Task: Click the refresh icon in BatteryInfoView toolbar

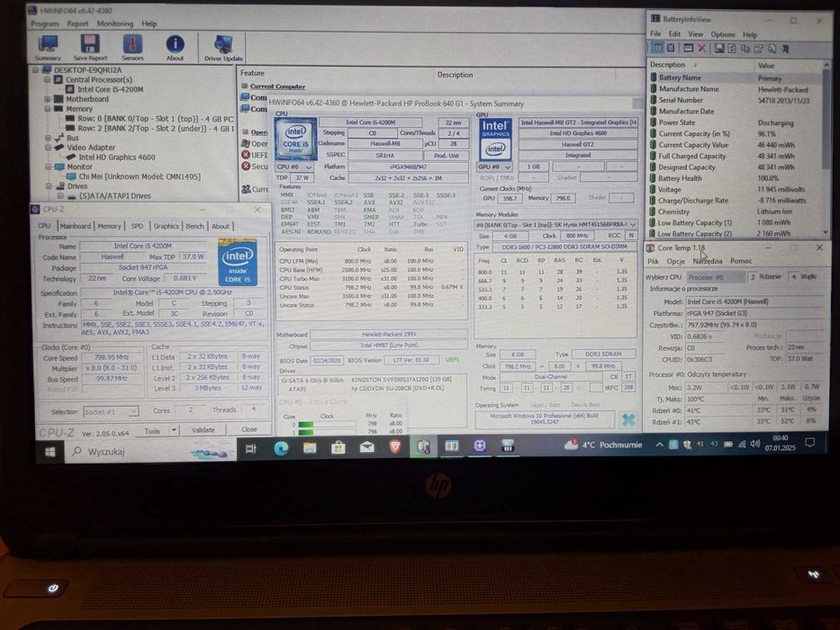Action: tap(731, 49)
